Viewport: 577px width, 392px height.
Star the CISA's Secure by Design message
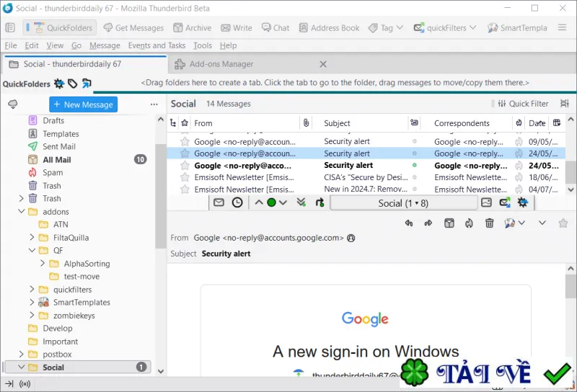tap(185, 177)
